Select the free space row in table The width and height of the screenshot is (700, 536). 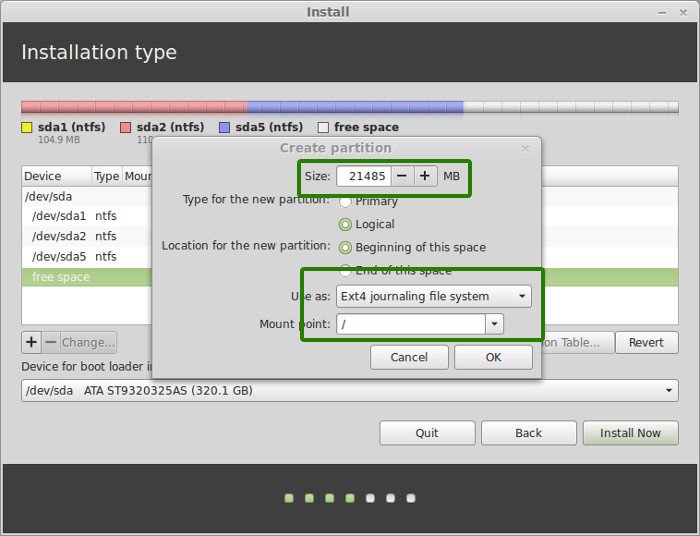(x=85, y=277)
